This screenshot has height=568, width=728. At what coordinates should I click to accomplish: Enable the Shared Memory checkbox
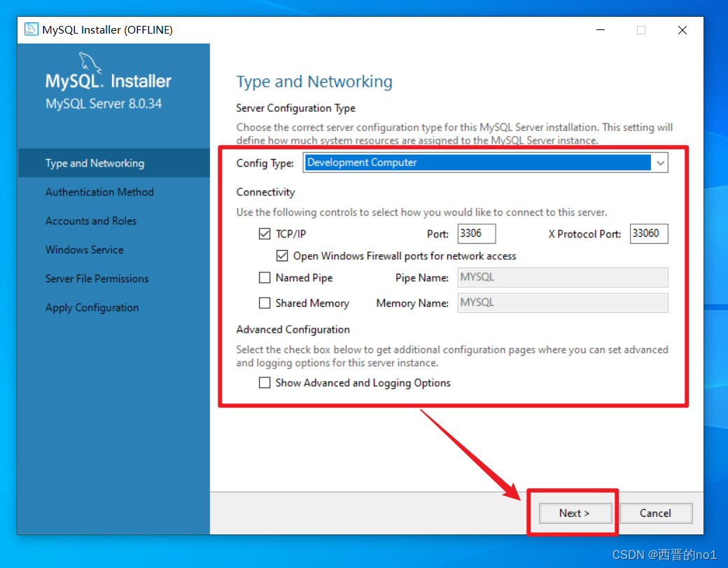coord(265,303)
